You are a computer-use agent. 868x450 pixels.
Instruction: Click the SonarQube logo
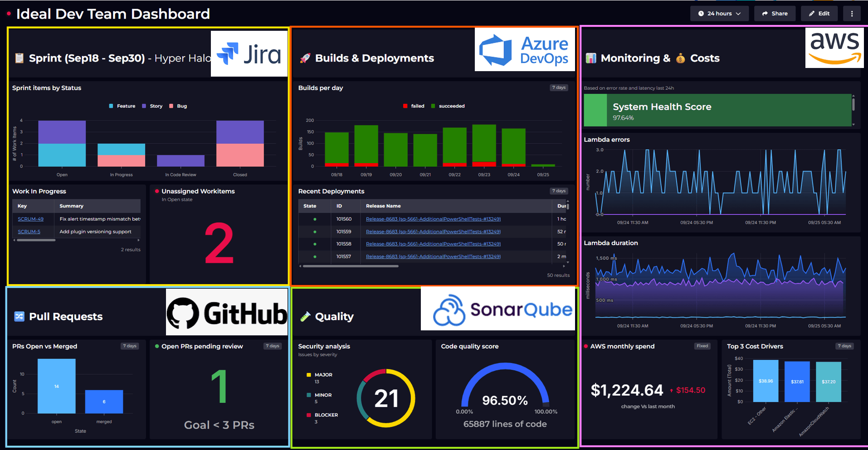[x=497, y=309]
